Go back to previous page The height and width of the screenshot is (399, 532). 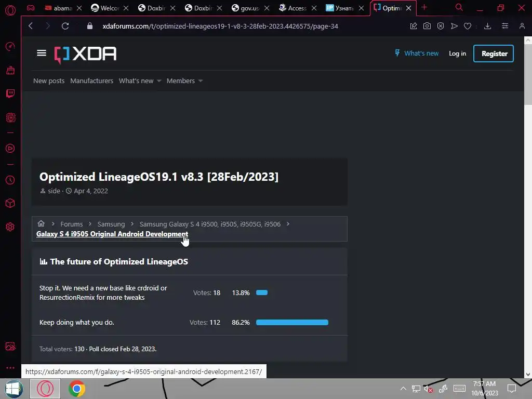click(31, 26)
